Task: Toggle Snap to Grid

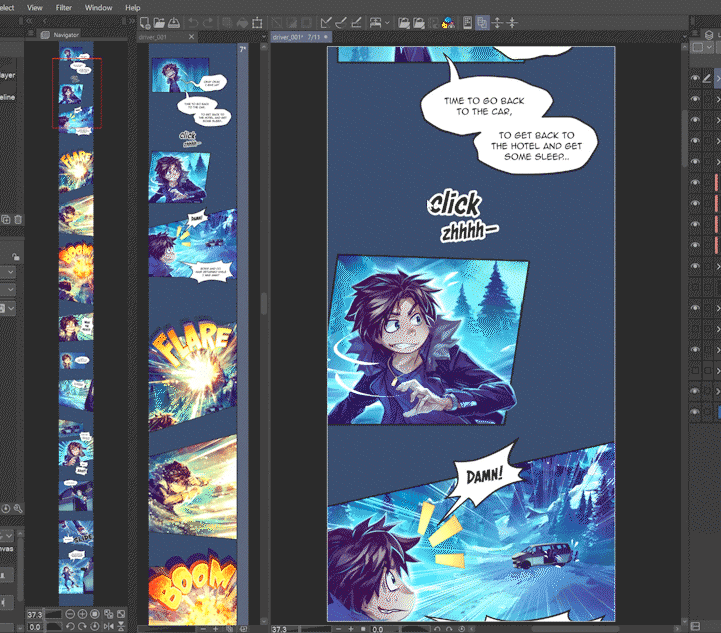Action: pos(356,23)
